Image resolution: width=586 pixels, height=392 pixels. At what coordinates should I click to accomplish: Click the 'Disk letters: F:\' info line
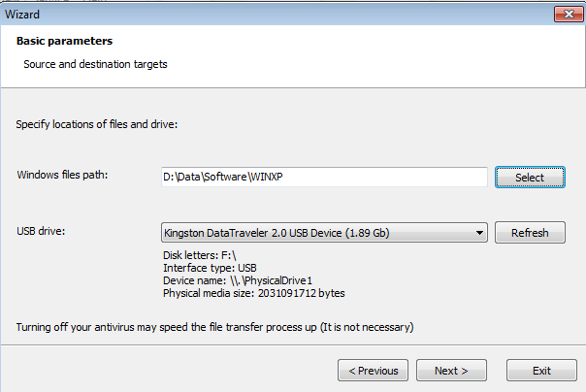200,255
